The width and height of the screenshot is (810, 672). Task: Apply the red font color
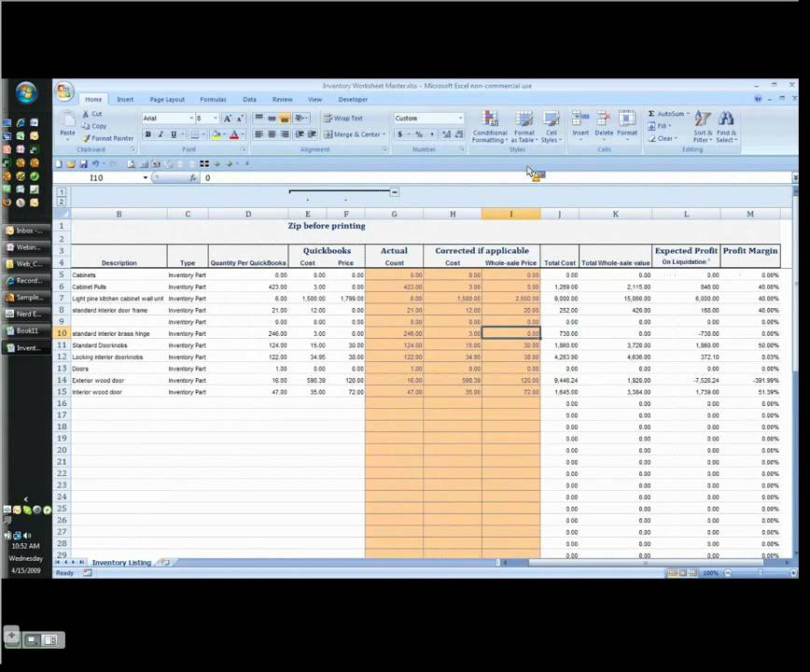pos(234,134)
